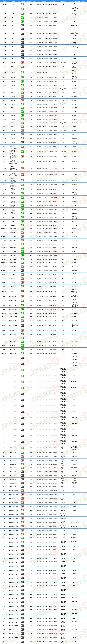
Task: Click the diesel icon in VW Multivan BRS row
Action: coord(22,412)
